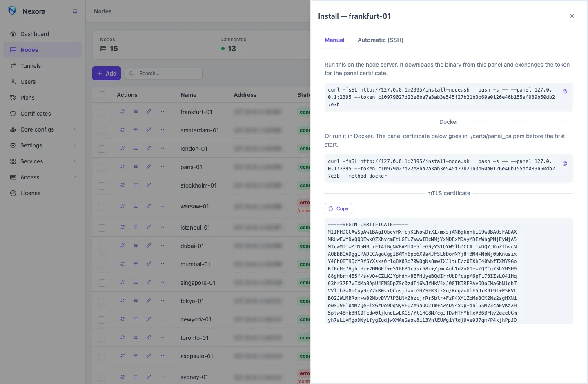Focus the nodes Search field
Image resolution: width=588 pixels, height=384 pixels.
point(164,74)
